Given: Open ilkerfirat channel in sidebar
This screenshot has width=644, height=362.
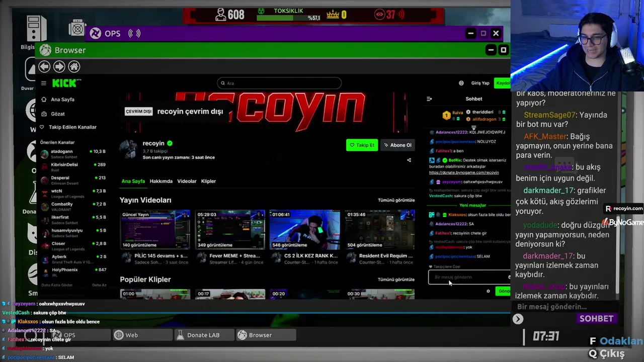Looking at the screenshot, I should pos(73,219).
